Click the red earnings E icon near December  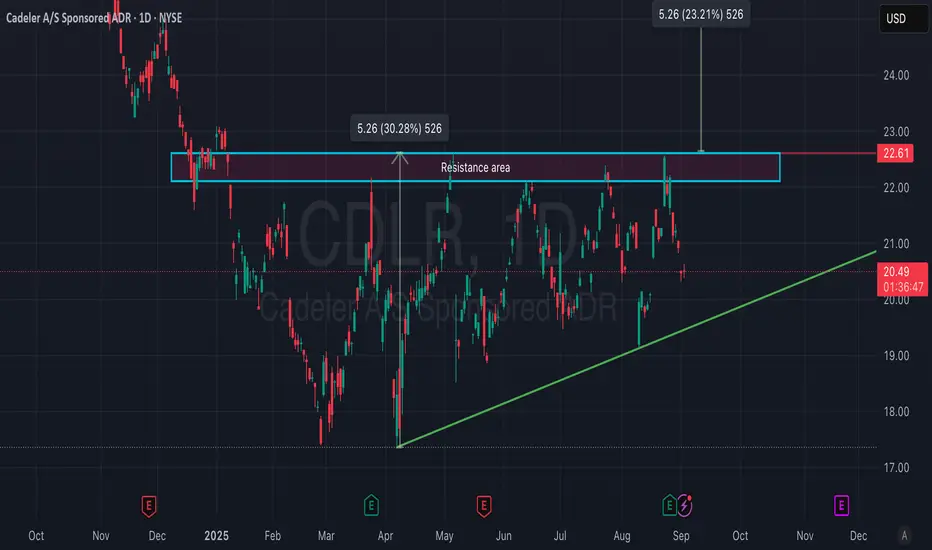pos(149,506)
